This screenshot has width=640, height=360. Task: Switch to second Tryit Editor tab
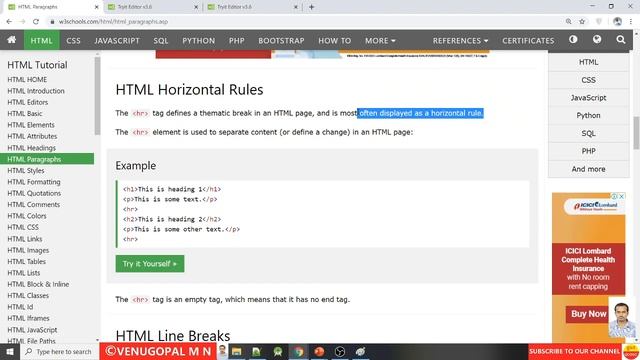coord(251,7)
